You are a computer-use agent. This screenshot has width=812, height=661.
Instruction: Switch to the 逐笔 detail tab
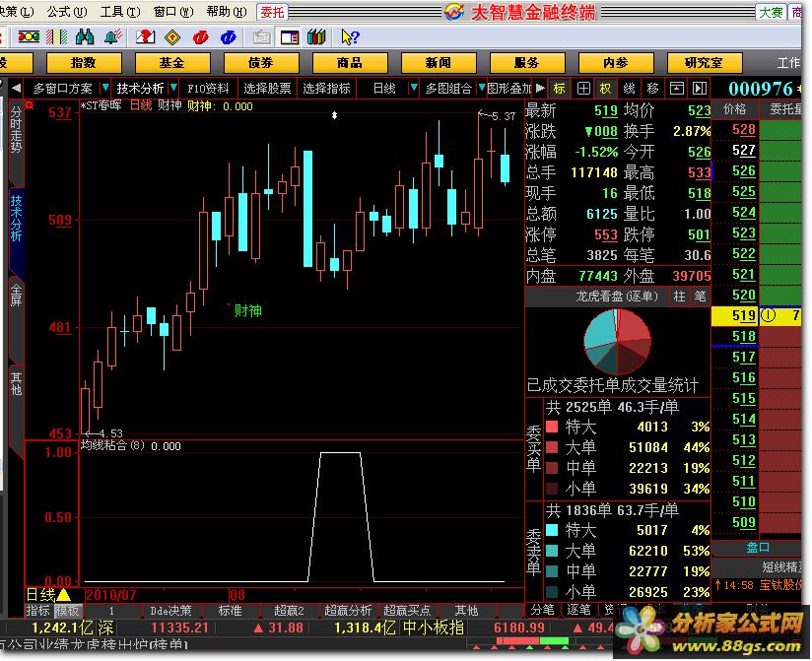click(x=577, y=610)
